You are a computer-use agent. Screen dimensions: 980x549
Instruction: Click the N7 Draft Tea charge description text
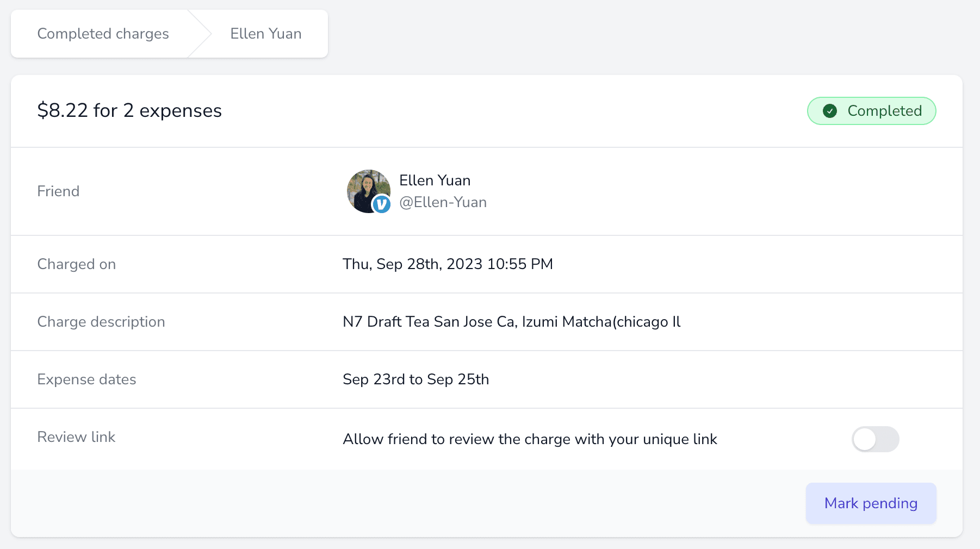512,322
